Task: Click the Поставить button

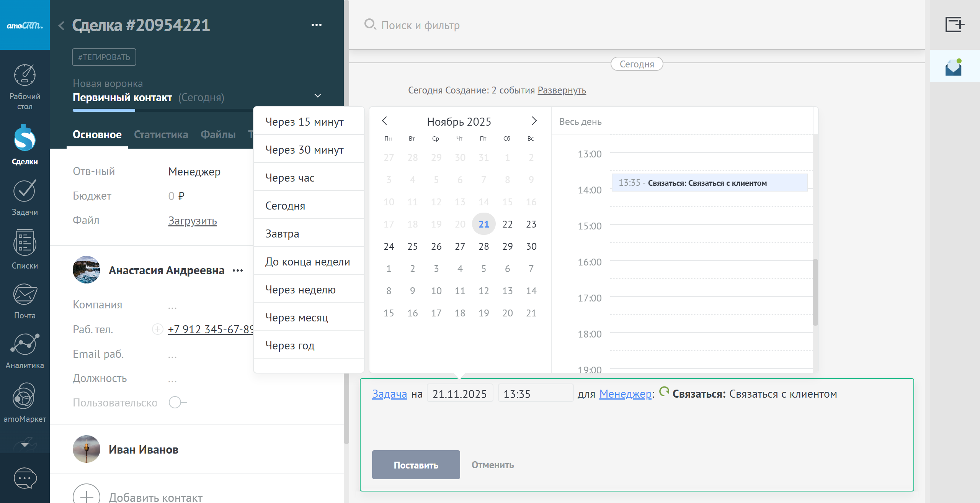Action: click(x=416, y=465)
